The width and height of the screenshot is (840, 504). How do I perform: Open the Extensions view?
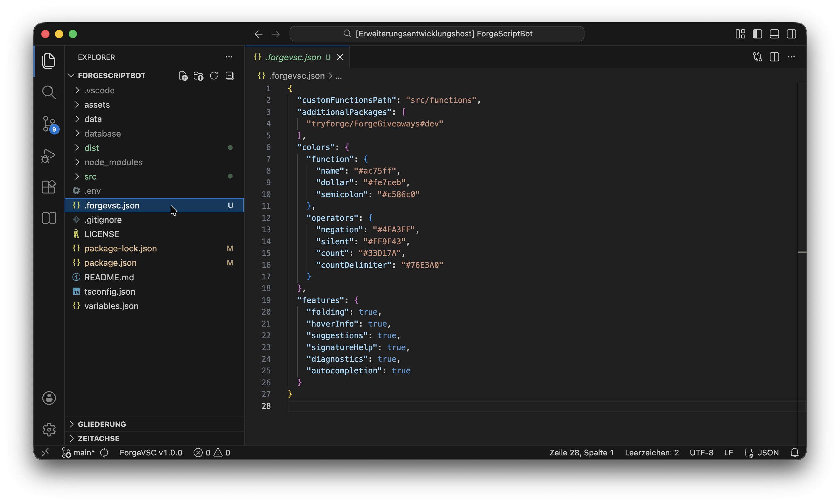point(49,187)
